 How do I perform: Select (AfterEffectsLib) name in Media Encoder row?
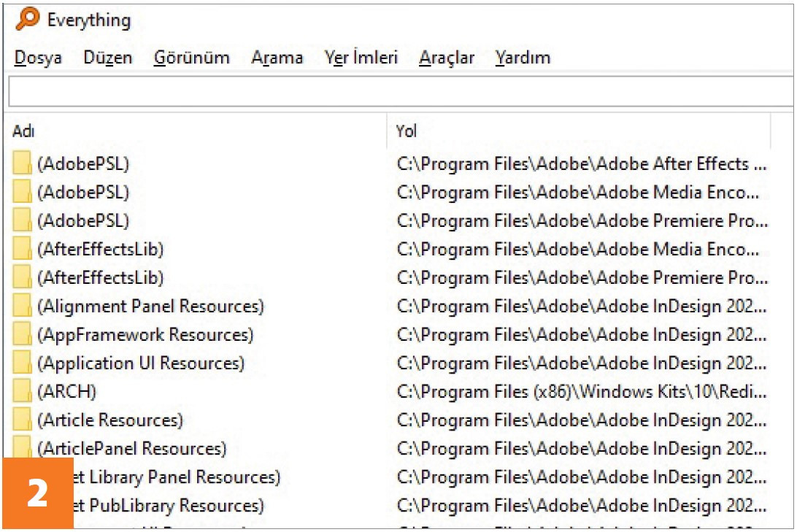101,249
